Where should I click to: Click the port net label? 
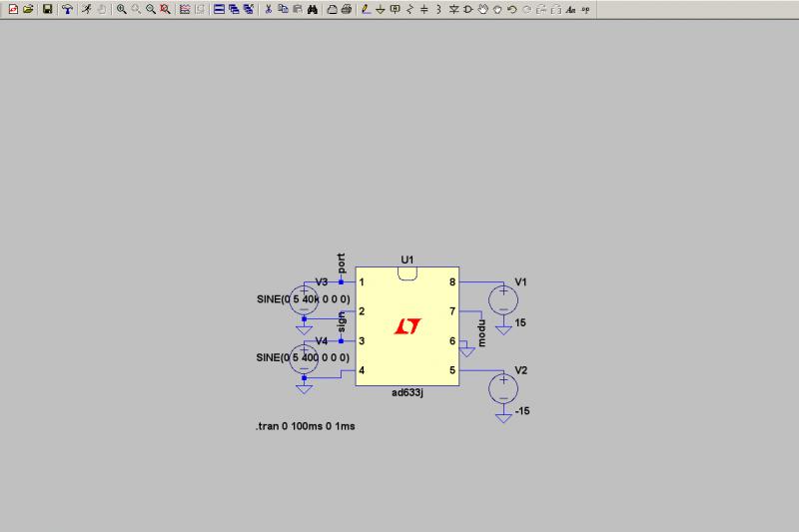(x=341, y=264)
